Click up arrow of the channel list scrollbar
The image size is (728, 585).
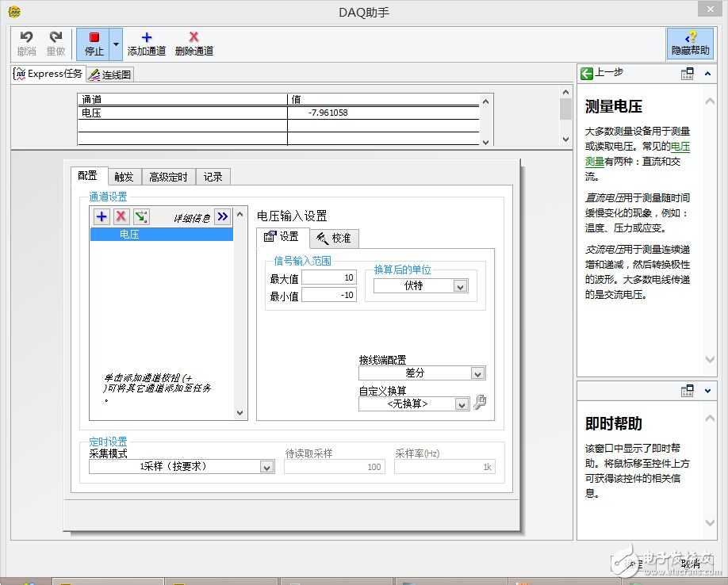pyautogui.click(x=240, y=214)
